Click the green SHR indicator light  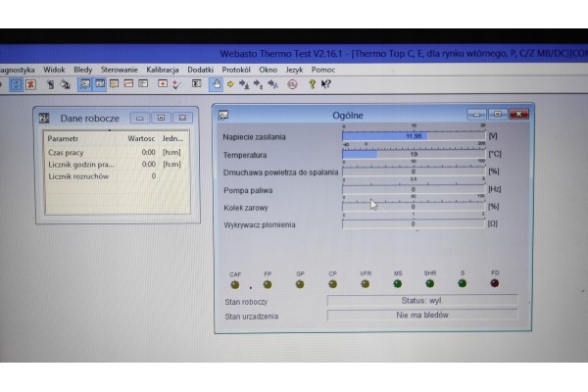[x=430, y=283]
